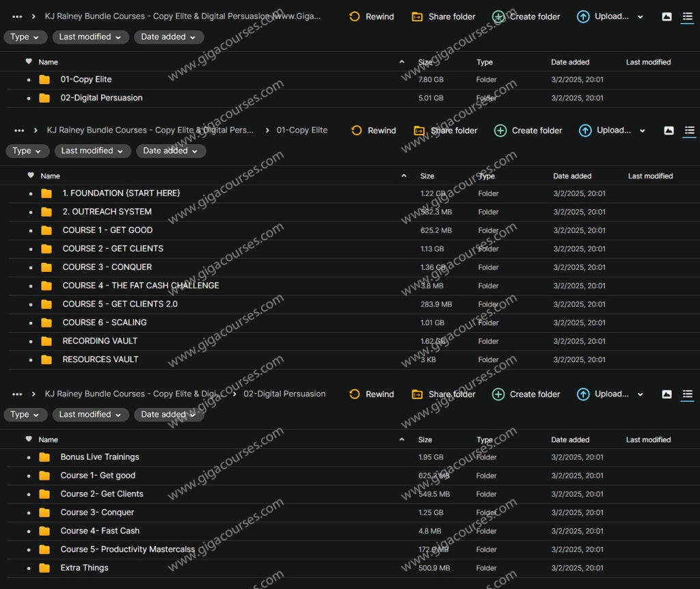Switch to list view in the 02-Digital Persuasion toolbar
Image resolution: width=700 pixels, height=589 pixels.
click(687, 394)
